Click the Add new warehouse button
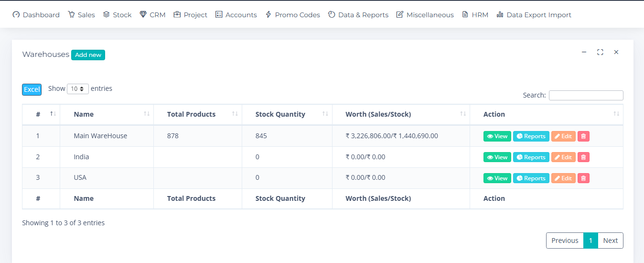The height and width of the screenshot is (263, 644). [x=88, y=55]
